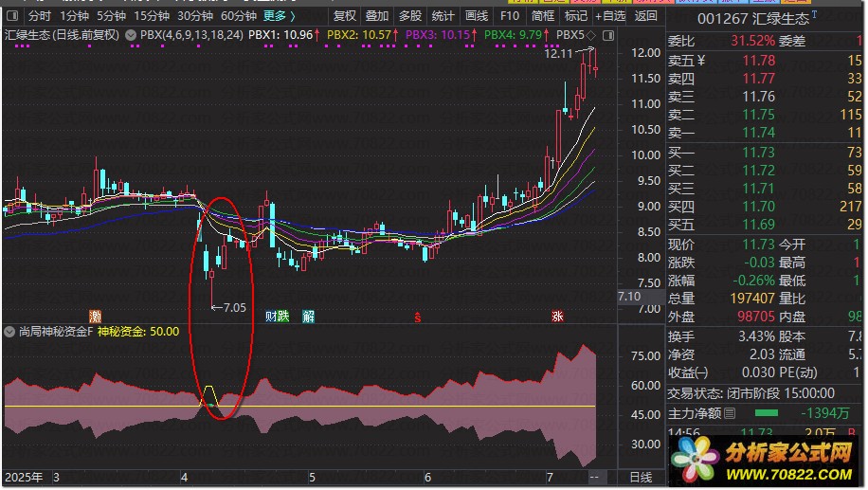Switch to the 分时 intraday view
Screen dimensions: 868x490
coord(40,16)
